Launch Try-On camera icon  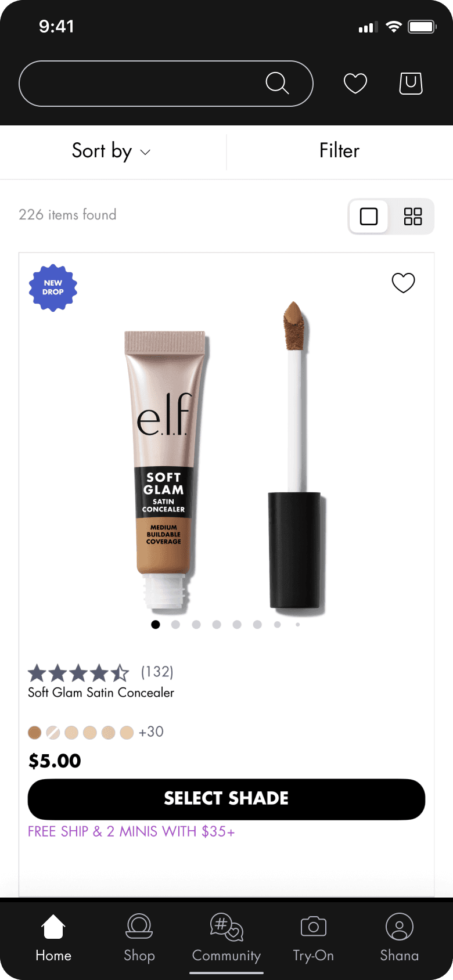(314, 926)
